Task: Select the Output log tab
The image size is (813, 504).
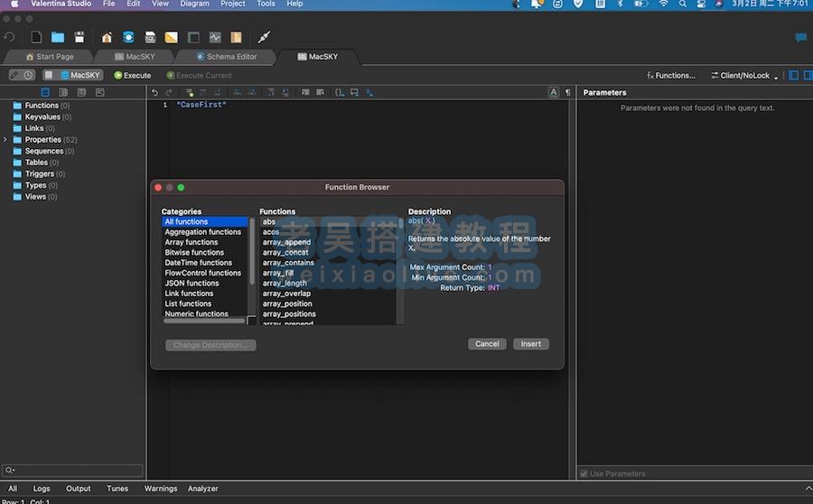Action: tap(79, 489)
